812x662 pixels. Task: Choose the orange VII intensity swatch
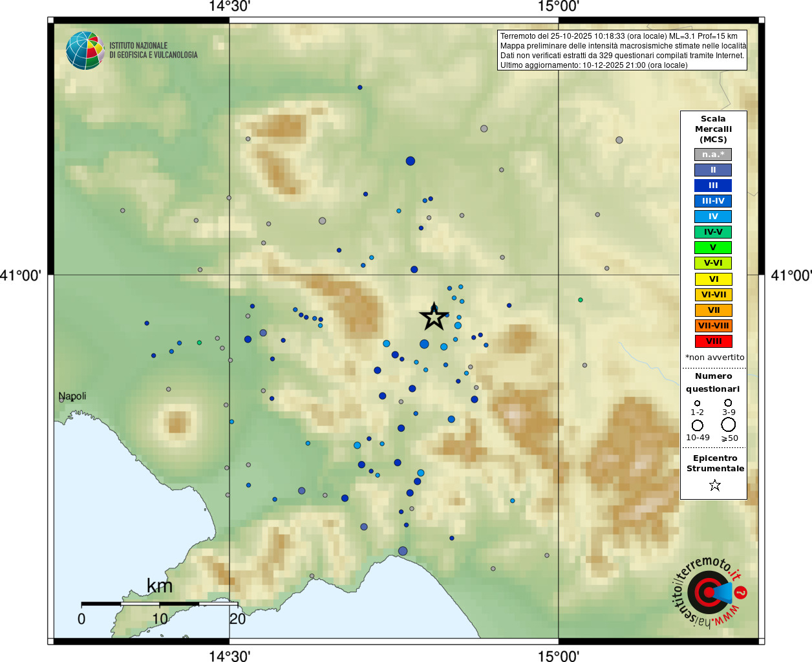coord(713,310)
